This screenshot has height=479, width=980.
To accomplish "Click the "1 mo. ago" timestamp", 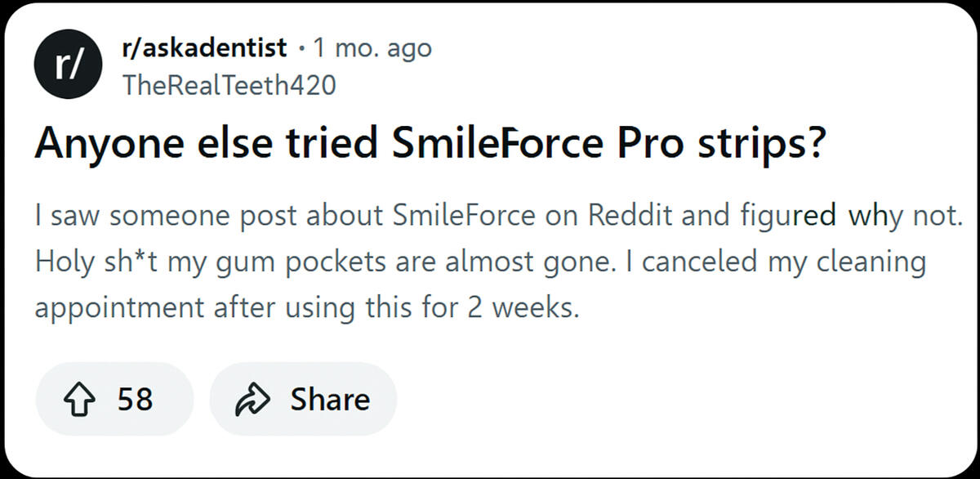I will tap(372, 48).
